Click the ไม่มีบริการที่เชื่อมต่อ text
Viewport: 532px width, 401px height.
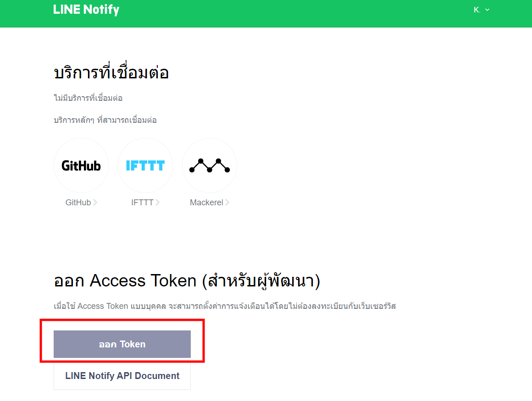point(88,98)
